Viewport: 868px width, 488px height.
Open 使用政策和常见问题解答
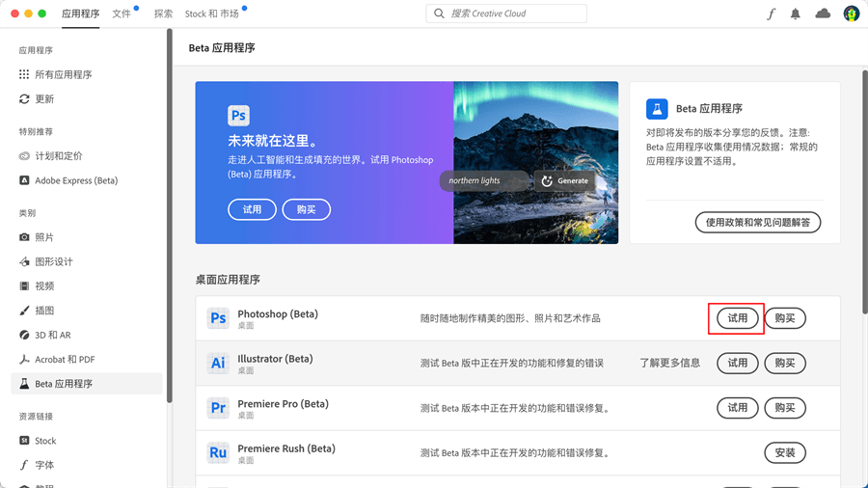758,223
